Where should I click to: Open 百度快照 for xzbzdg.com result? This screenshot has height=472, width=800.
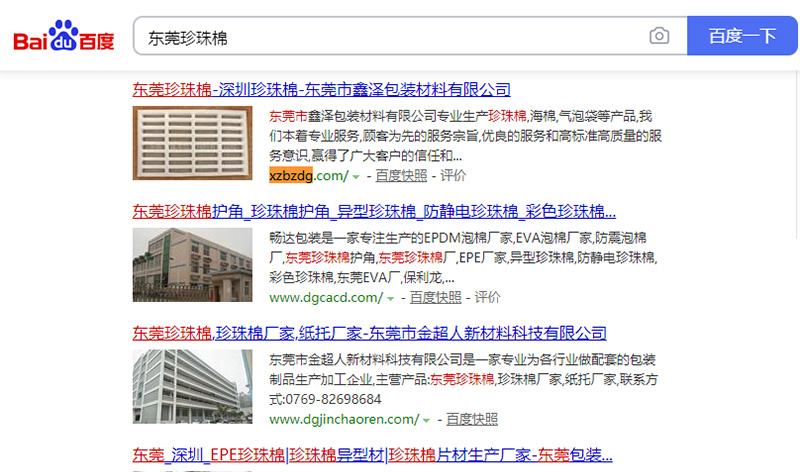point(401,176)
